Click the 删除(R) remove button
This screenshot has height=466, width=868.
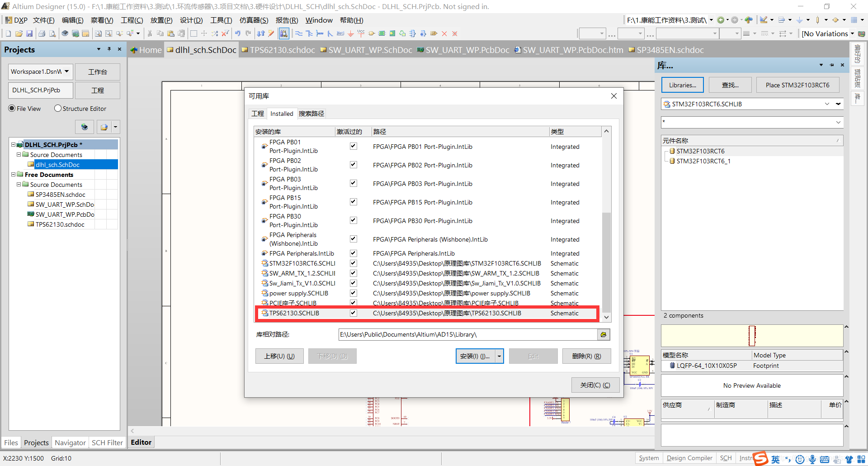(x=586, y=356)
